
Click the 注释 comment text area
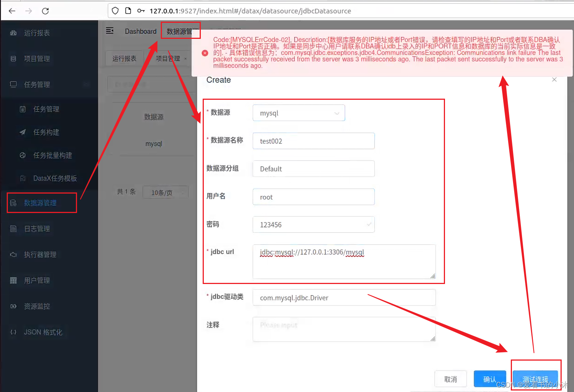[344, 329]
